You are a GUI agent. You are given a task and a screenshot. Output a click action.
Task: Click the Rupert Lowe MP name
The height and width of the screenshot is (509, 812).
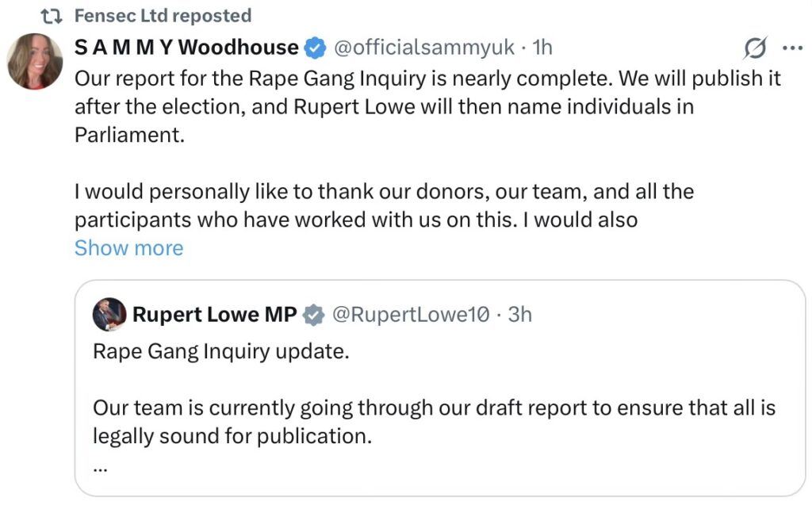click(x=214, y=315)
